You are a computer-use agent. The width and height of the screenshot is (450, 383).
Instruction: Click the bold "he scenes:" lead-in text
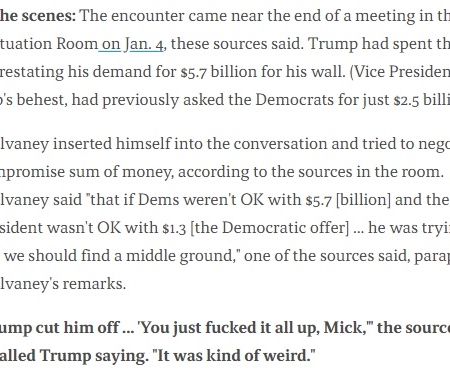(38, 16)
